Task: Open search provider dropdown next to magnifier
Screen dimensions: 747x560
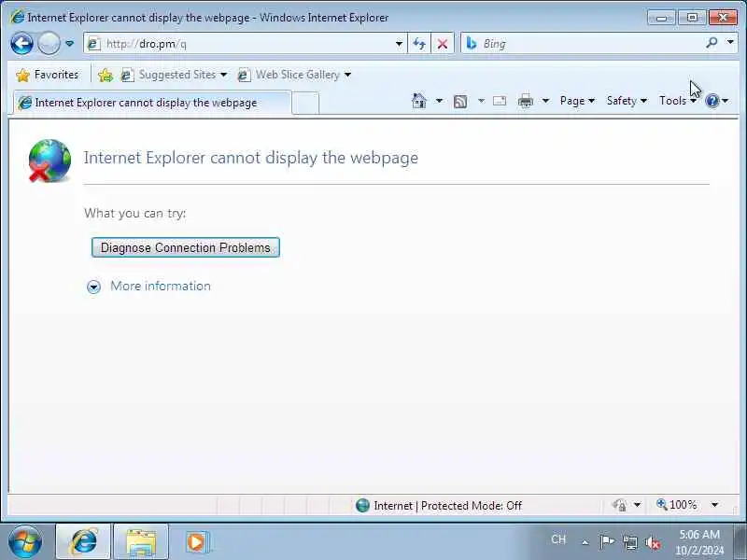Action: click(730, 42)
